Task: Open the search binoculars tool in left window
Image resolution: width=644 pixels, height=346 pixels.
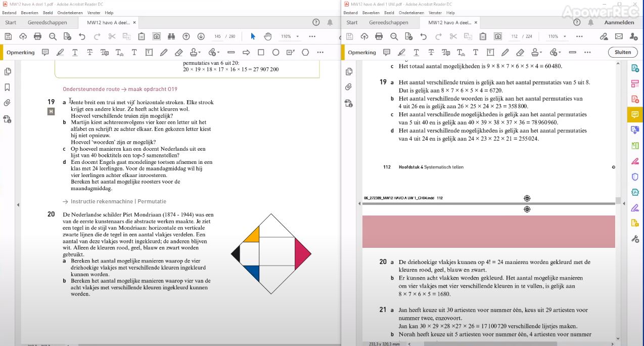Action: pyautogui.click(x=171, y=36)
